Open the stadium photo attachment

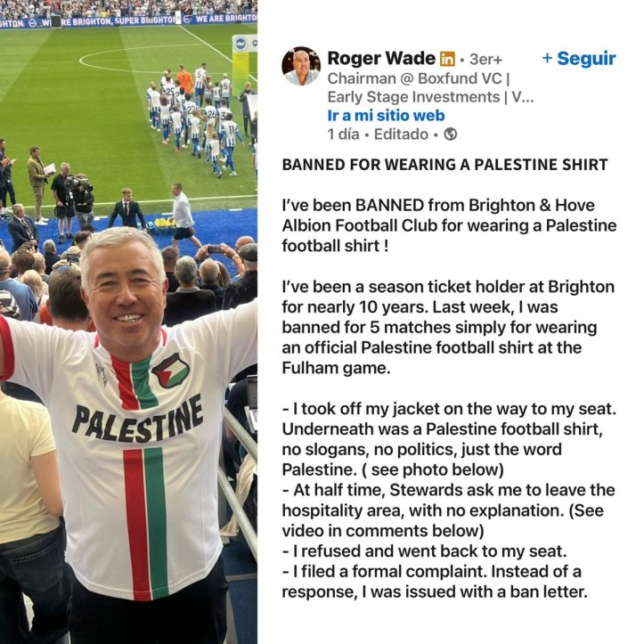[x=128, y=322]
